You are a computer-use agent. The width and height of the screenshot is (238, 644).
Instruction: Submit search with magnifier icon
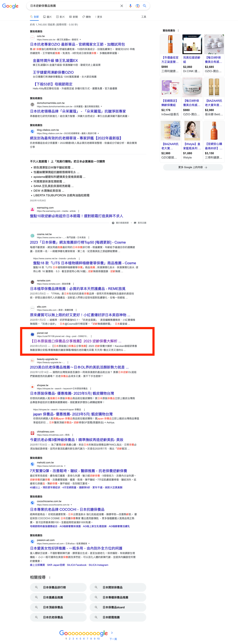(144, 6)
